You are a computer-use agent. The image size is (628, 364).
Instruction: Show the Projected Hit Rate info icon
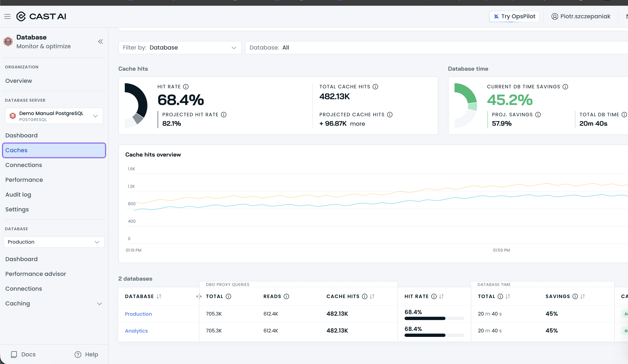pos(224,115)
